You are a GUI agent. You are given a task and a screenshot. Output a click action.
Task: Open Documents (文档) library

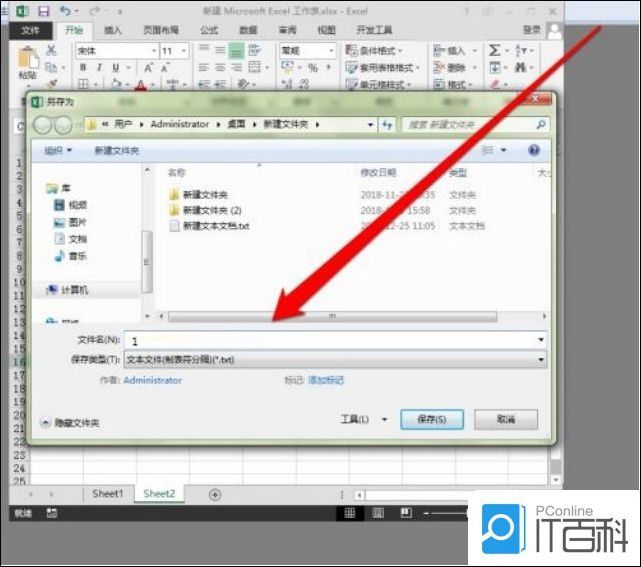pyautogui.click(x=70, y=239)
